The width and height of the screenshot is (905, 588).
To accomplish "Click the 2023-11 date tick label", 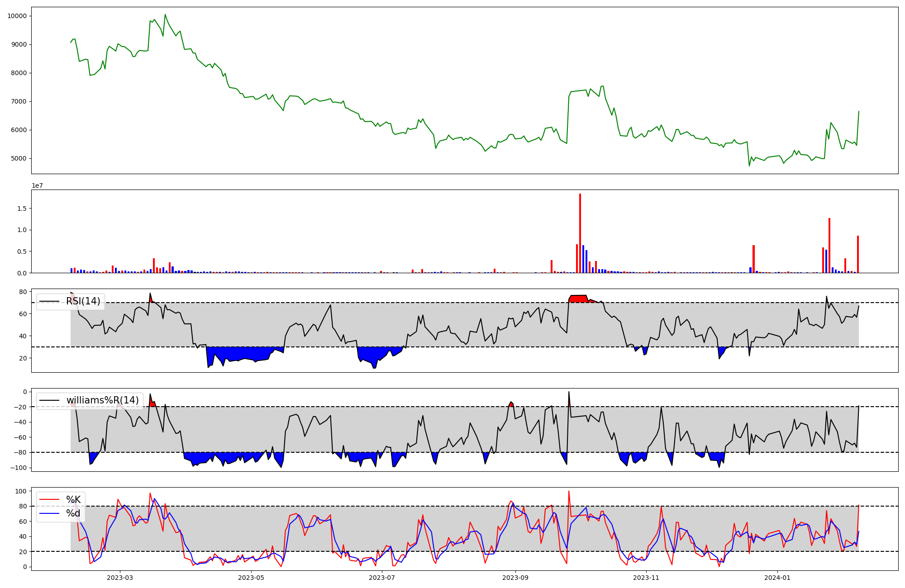I will pos(646,578).
